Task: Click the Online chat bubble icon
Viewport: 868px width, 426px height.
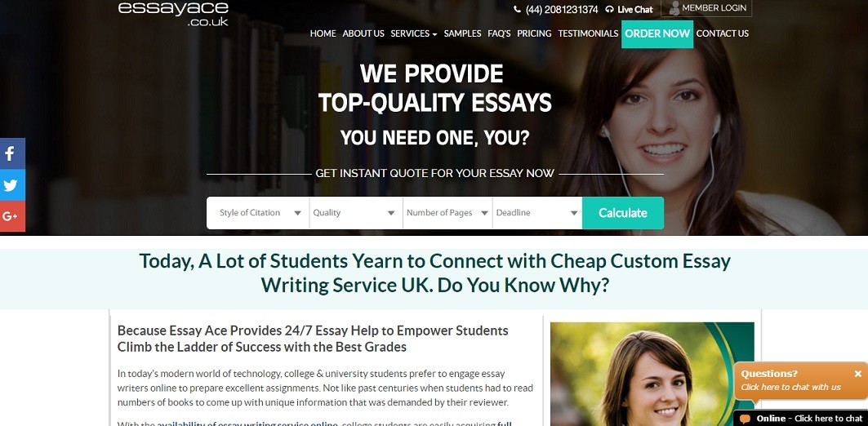Action: coord(745,419)
